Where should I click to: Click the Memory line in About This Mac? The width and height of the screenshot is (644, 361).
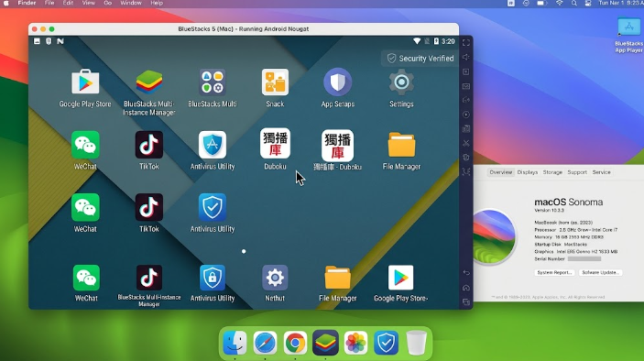pos(569,237)
